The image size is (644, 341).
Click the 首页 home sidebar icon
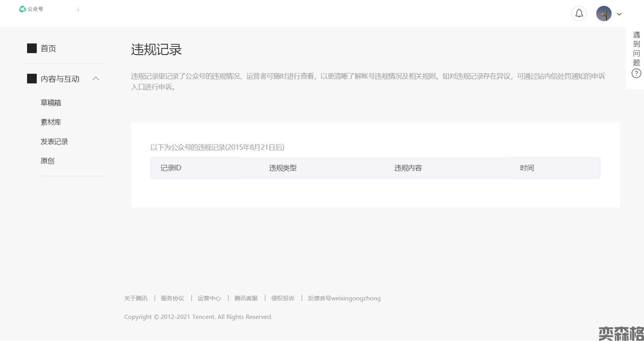coord(32,48)
